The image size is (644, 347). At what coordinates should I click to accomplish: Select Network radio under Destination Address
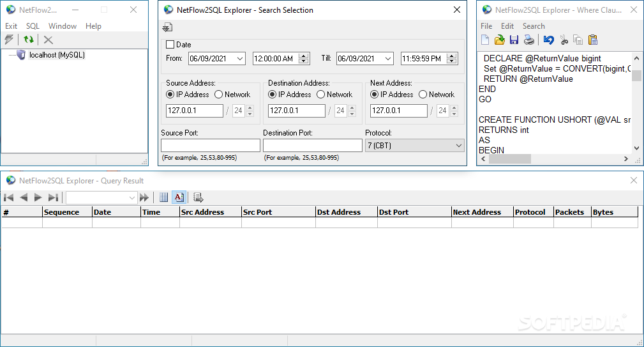point(321,95)
